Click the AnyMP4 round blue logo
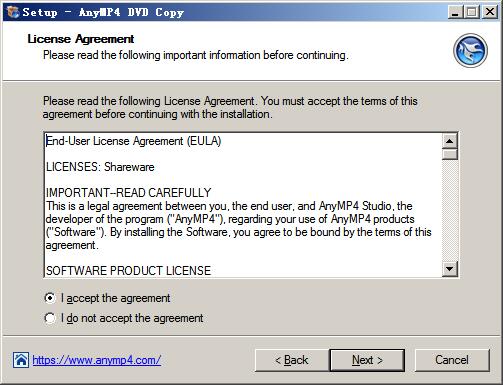This screenshot has height=385, width=503. click(x=470, y=51)
